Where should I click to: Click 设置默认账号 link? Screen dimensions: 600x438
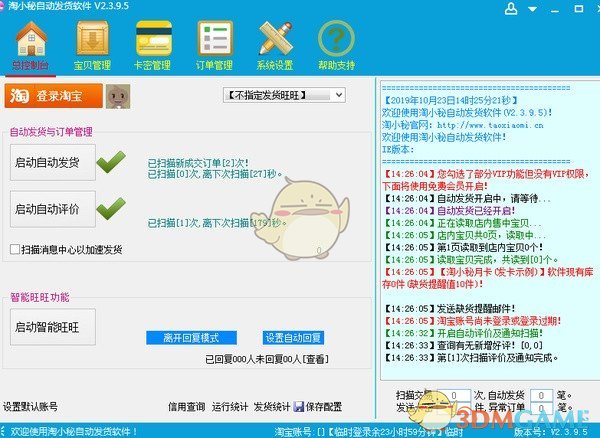click(x=30, y=406)
